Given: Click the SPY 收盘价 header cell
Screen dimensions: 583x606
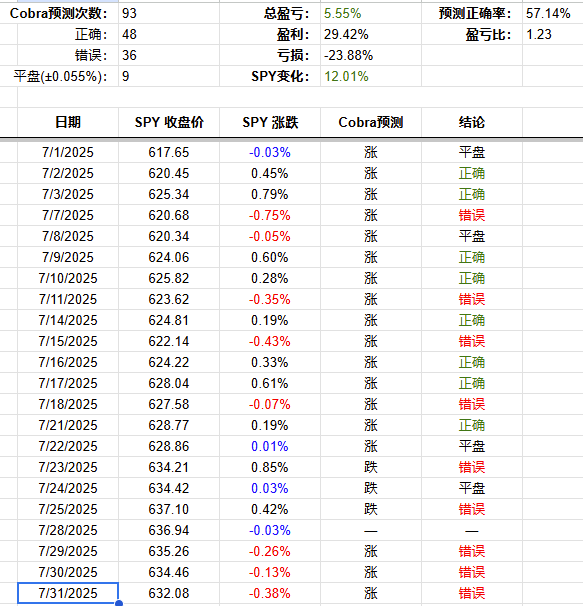Looking at the screenshot, I should pos(169,122).
